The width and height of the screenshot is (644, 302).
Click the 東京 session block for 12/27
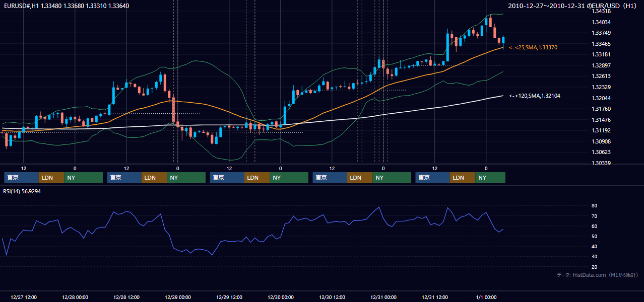click(x=21, y=178)
